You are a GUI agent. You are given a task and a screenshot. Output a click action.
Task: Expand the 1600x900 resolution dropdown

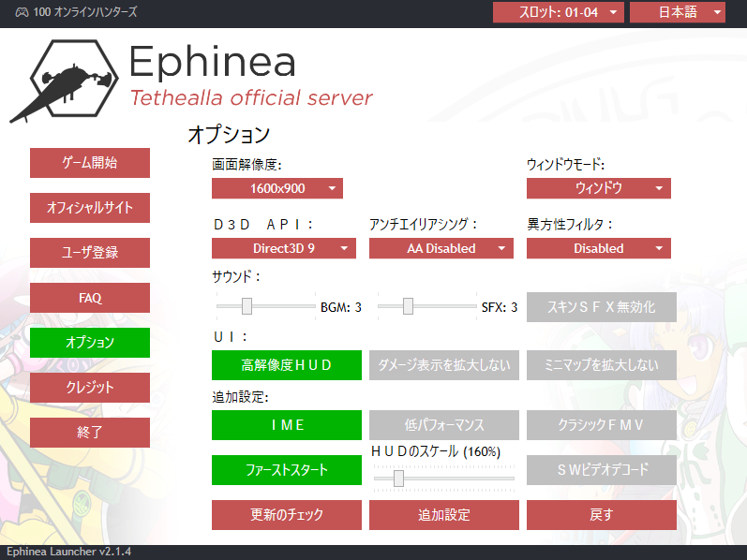click(x=277, y=188)
